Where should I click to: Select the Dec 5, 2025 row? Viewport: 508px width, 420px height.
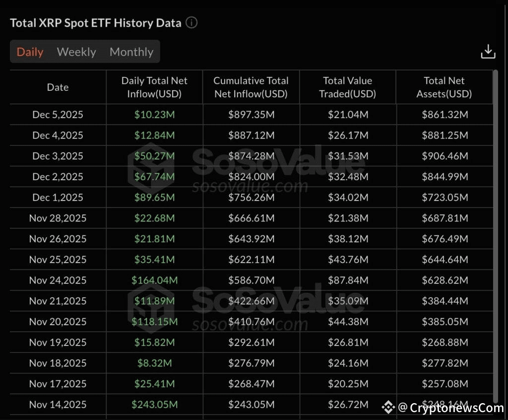point(58,114)
